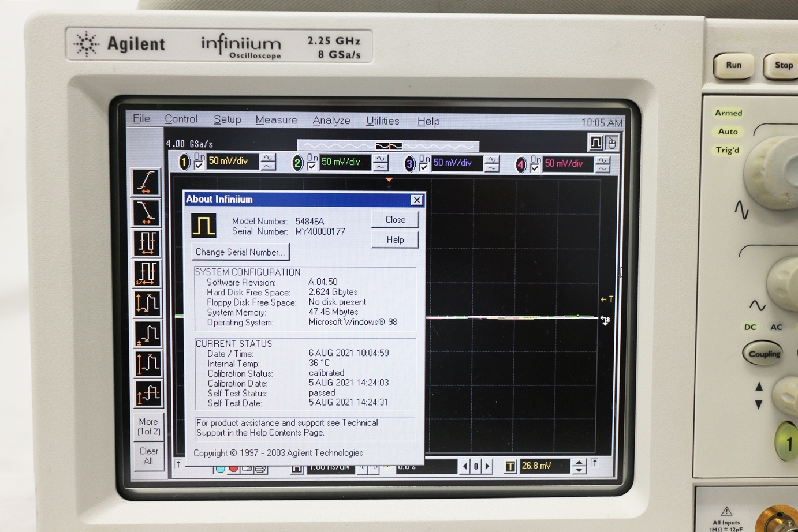Click the lower scale button for channel 3

coord(492,168)
